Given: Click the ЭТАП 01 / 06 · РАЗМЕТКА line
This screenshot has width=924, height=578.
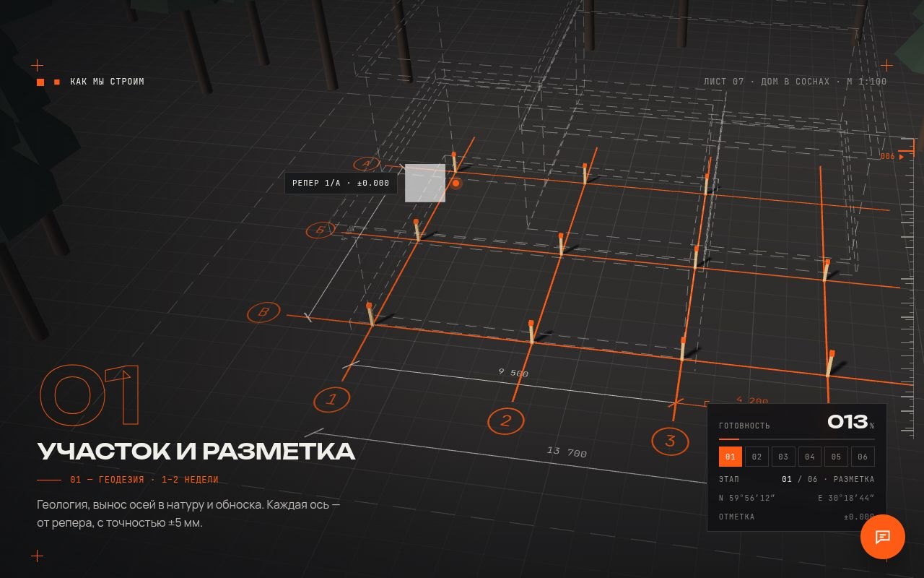Looking at the screenshot, I should click(x=797, y=479).
